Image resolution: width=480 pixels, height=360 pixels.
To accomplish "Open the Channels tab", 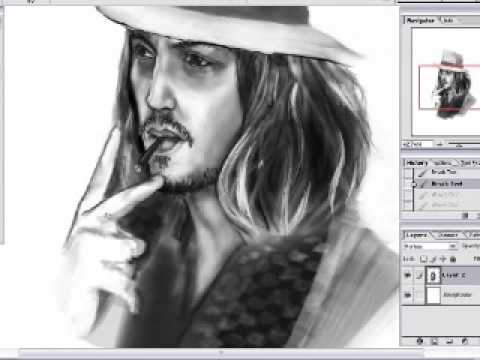I will (448, 235).
